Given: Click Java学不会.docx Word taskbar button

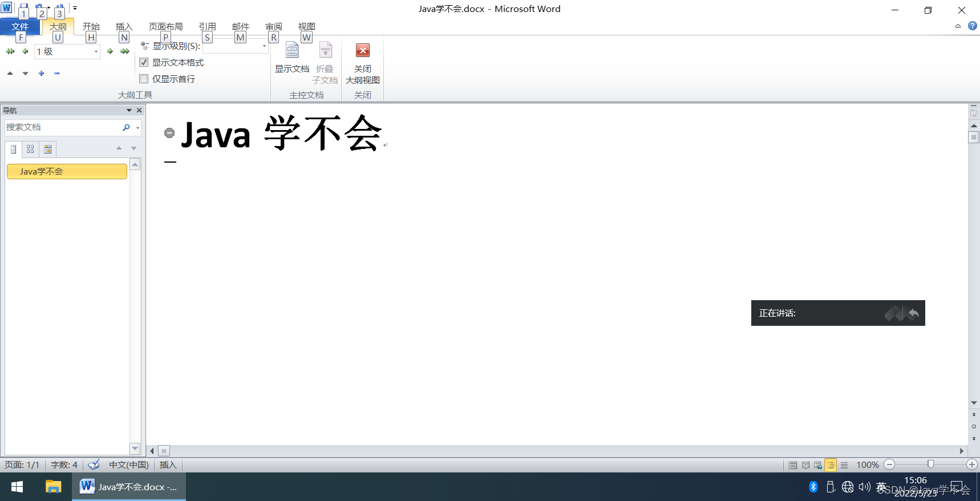Looking at the screenshot, I should (129, 487).
